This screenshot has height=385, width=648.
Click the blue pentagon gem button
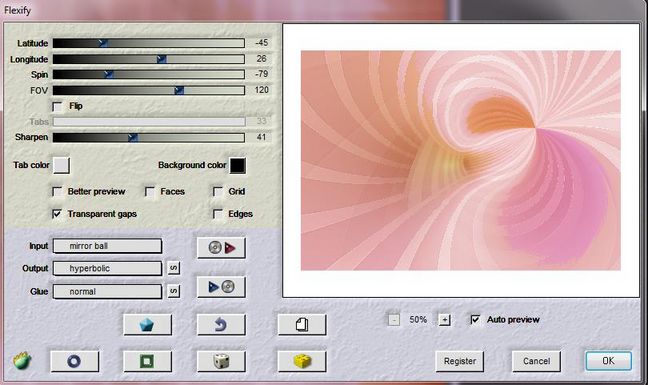point(147,325)
